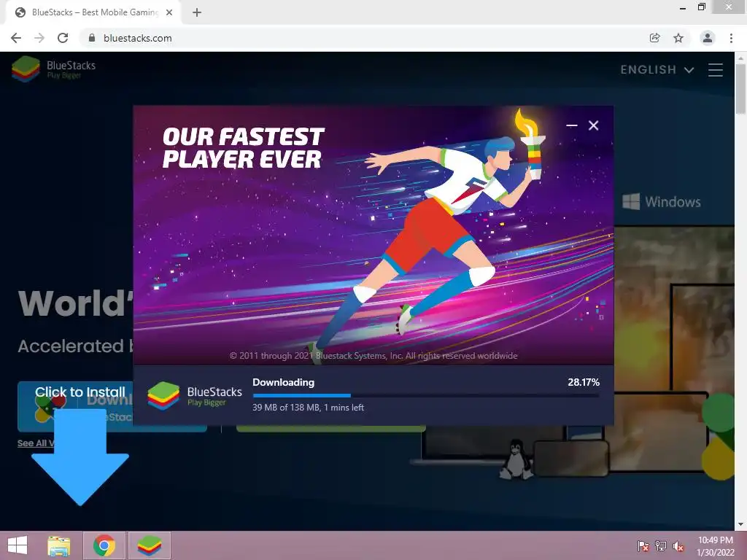Viewport: 747px width, 560px height.
Task: Click the browser back arrow
Action: point(16,38)
